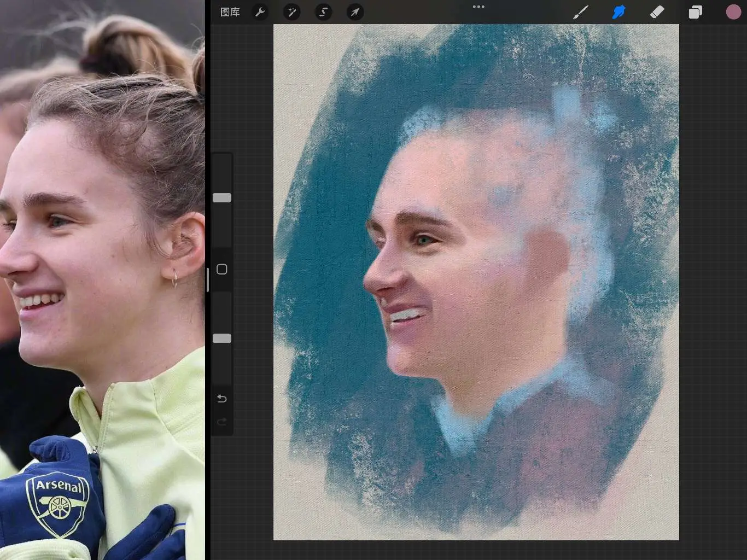This screenshot has width=747, height=560.
Task: Click the painted portrait canvas
Action: click(476, 282)
